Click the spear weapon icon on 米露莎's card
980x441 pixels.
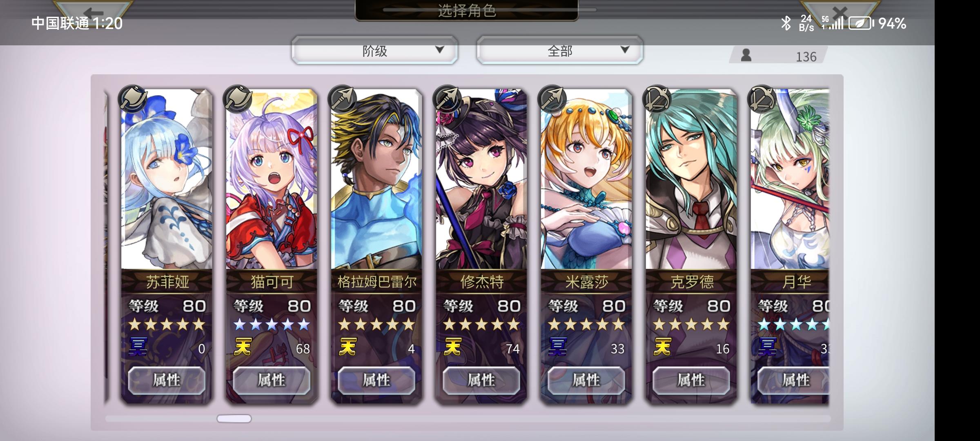click(552, 99)
